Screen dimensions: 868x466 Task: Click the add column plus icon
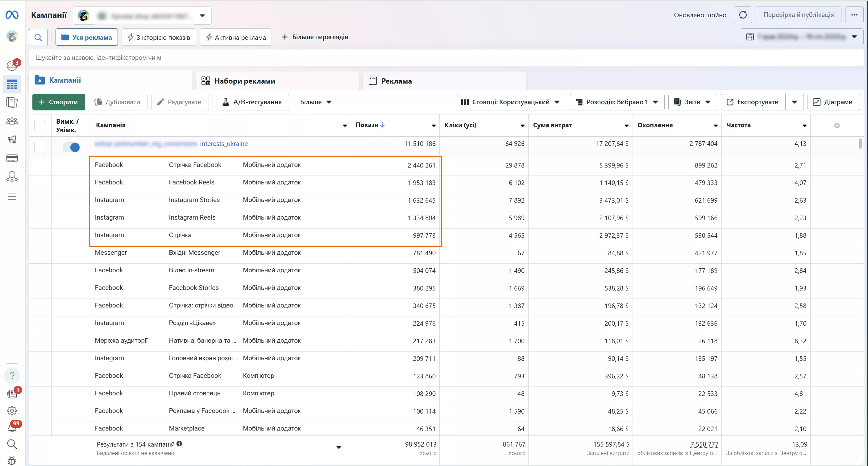(x=837, y=126)
